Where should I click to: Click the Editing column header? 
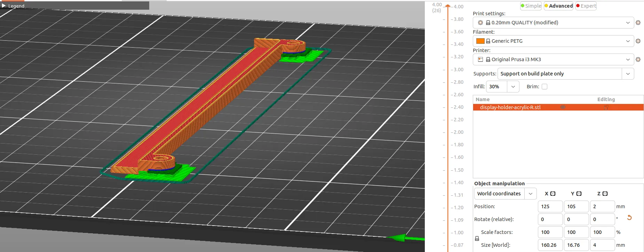[x=606, y=99]
